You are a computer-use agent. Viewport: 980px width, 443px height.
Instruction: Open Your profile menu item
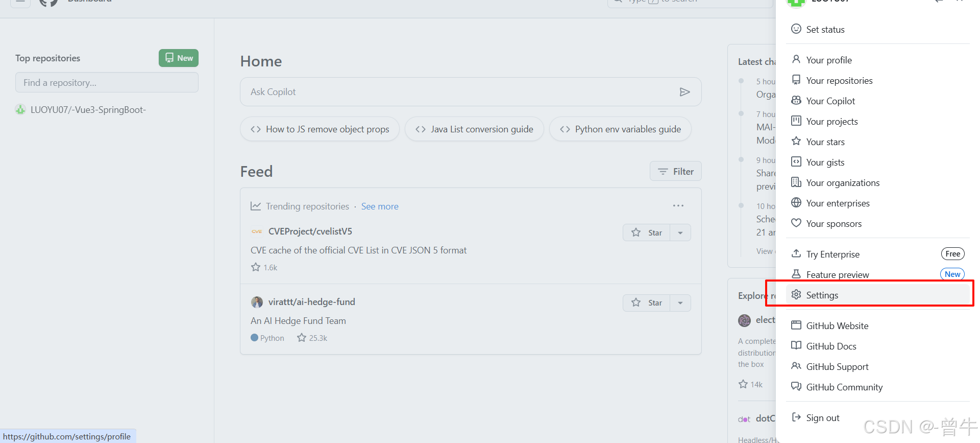click(877, 60)
